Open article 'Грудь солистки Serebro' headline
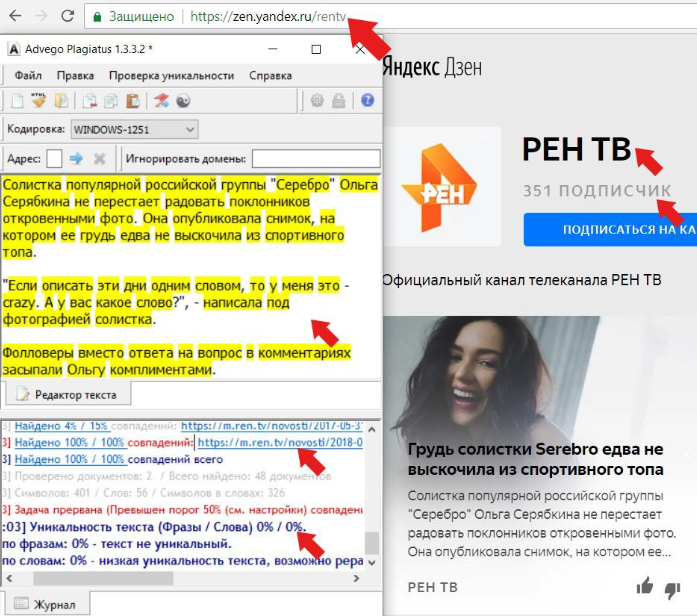 (535, 459)
